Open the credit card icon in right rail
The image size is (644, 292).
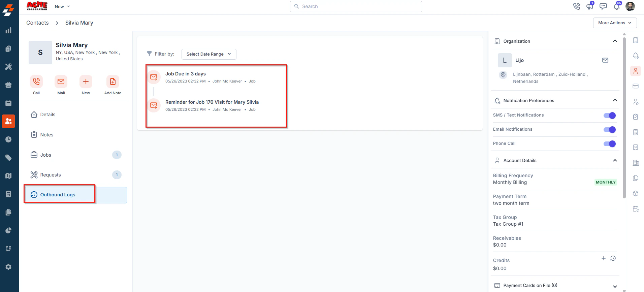[x=636, y=86]
